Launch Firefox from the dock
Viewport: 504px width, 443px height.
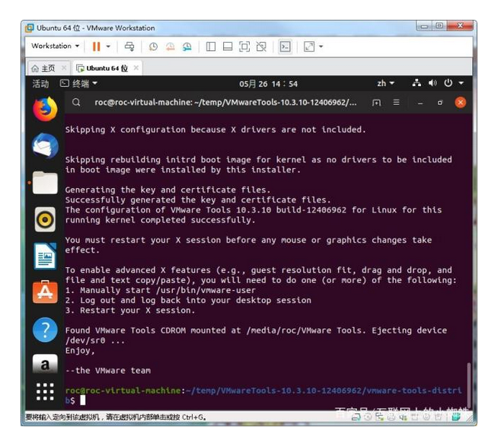(45, 109)
